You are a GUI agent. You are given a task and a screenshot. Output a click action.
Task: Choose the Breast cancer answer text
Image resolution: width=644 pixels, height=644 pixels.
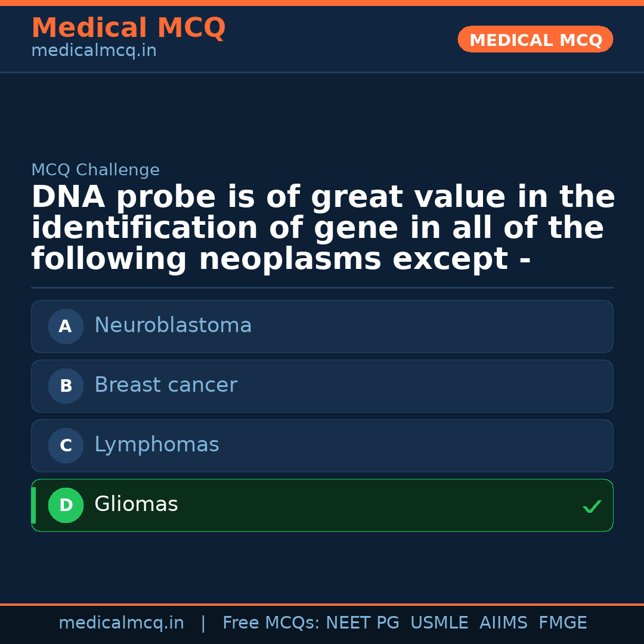166,385
